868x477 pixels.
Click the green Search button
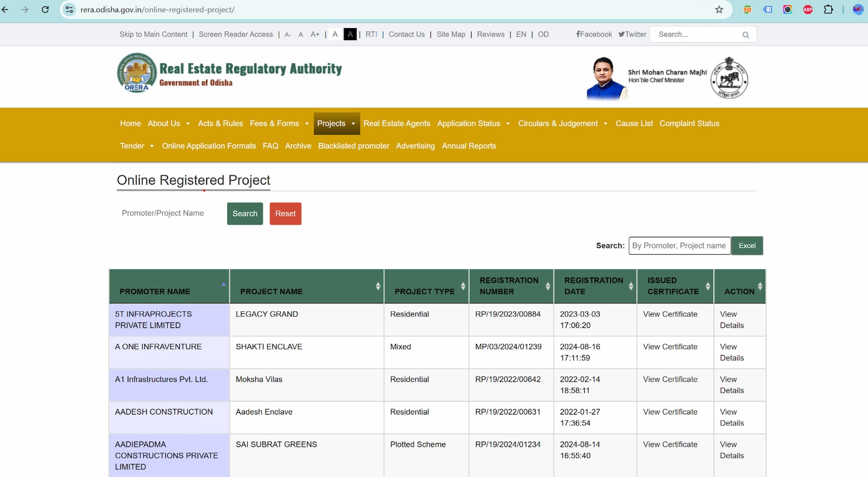coord(245,213)
